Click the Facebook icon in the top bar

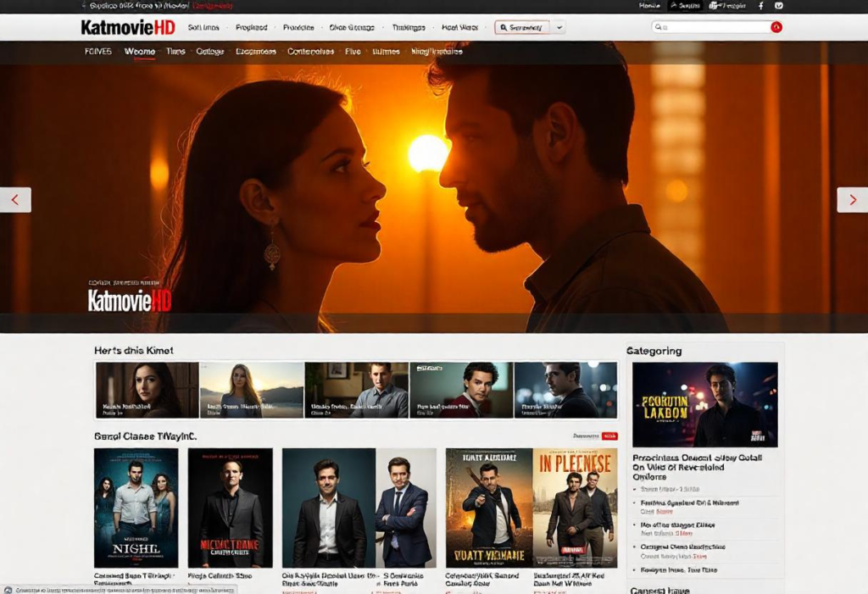[x=760, y=6]
